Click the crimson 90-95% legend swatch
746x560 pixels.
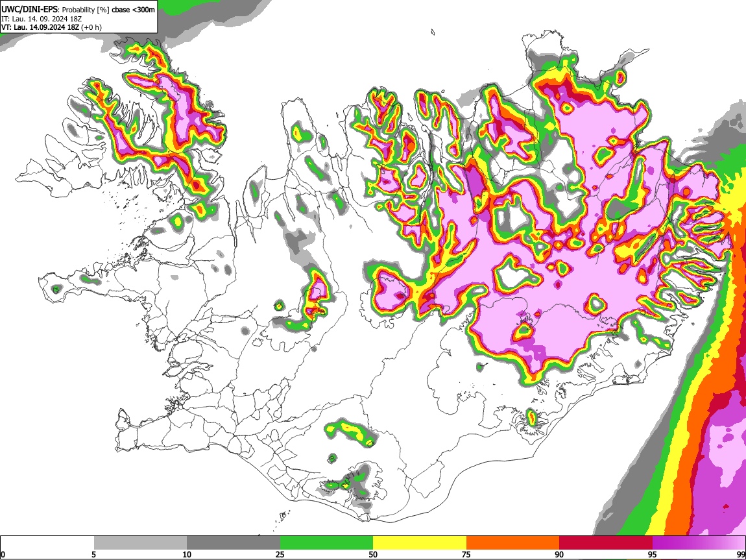606,543
